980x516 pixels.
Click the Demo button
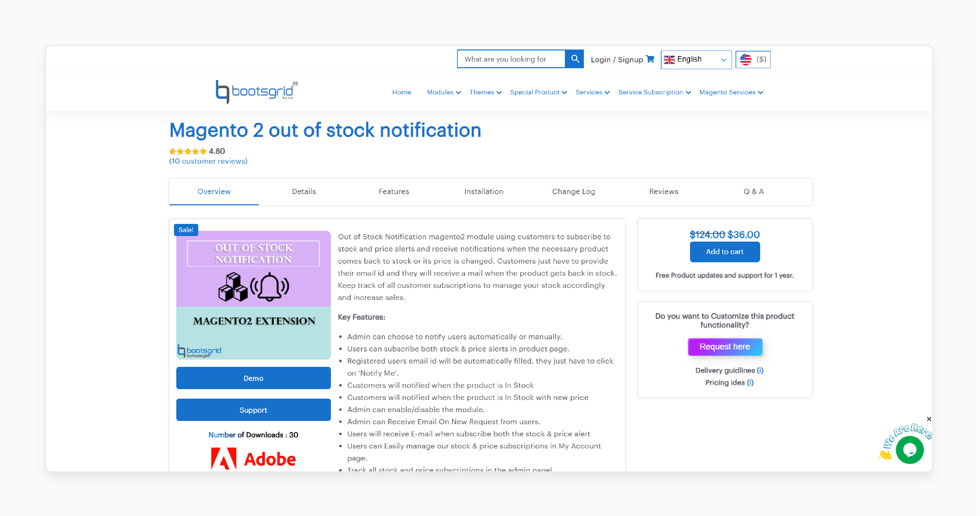[253, 378]
